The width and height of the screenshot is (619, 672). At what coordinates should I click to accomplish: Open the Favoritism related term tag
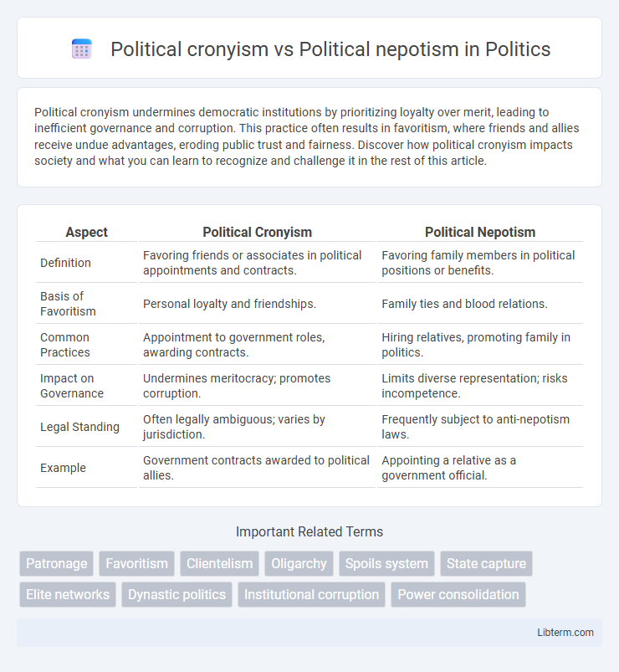[x=136, y=563]
